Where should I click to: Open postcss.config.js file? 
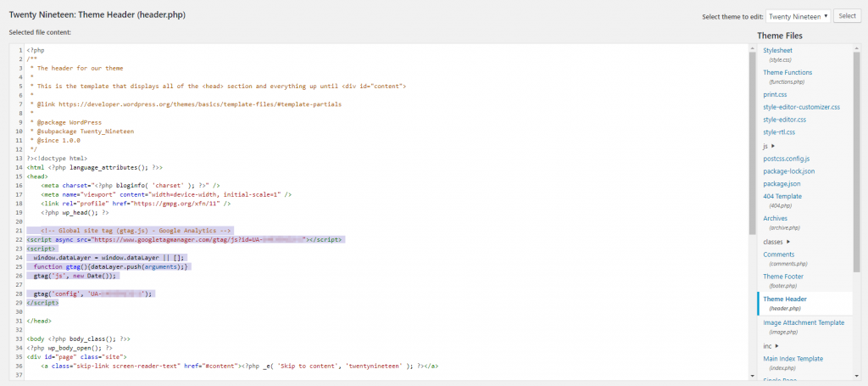(787, 159)
